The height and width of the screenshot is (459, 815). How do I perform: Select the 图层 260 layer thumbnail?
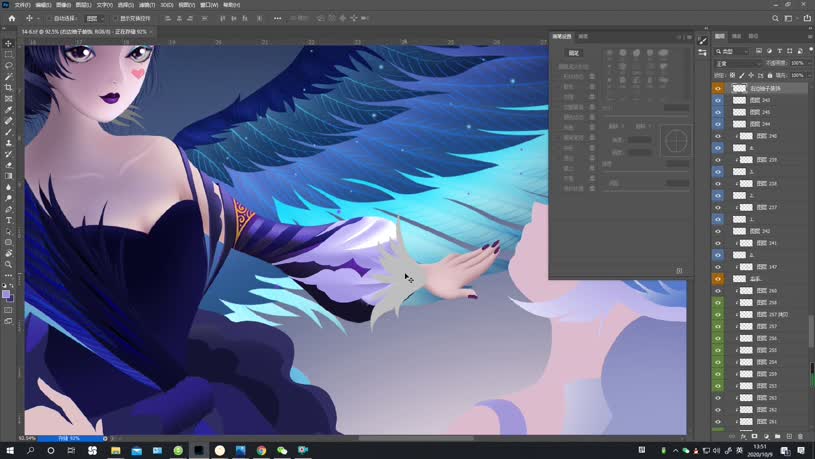pyautogui.click(x=746, y=291)
